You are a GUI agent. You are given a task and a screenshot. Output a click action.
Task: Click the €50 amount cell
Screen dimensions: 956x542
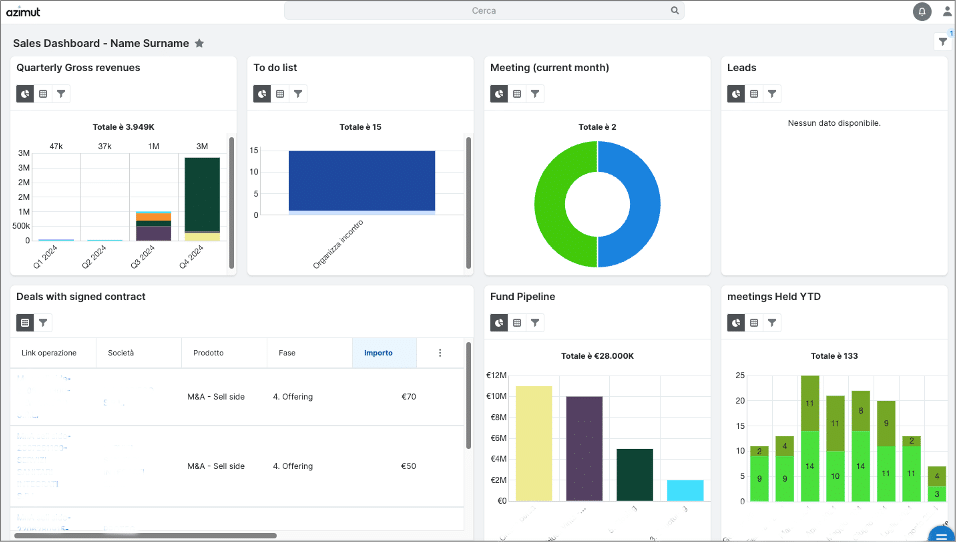point(408,466)
